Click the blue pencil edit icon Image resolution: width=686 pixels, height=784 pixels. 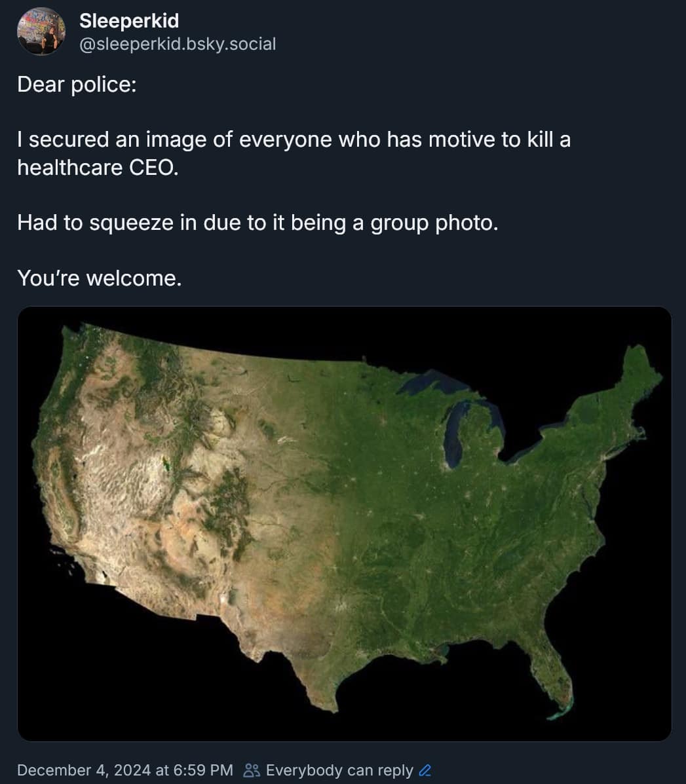[425, 770]
